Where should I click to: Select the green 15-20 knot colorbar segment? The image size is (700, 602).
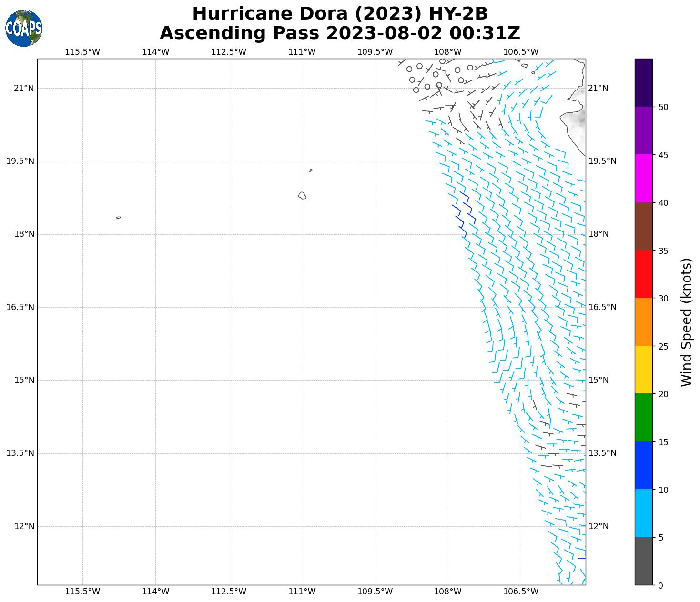[x=643, y=417]
